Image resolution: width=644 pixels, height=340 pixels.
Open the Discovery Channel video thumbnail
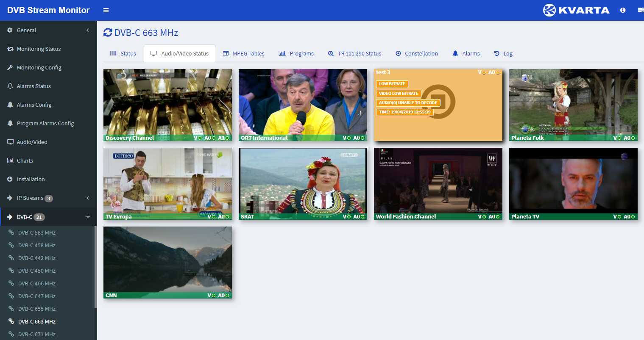167,105
